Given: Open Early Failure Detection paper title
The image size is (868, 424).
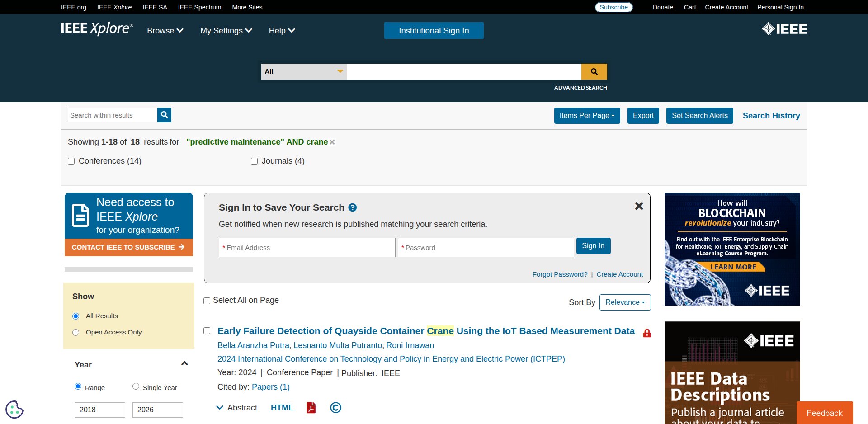Looking at the screenshot, I should 426,331.
